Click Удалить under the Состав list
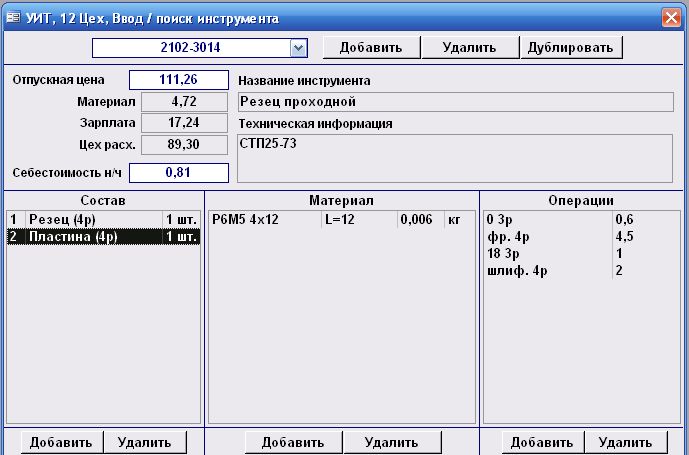The image size is (689, 455). click(145, 443)
